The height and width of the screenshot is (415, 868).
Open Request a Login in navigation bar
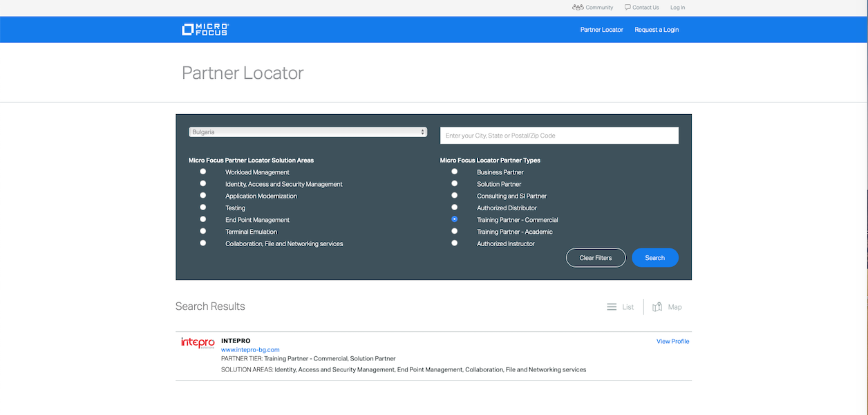click(657, 30)
